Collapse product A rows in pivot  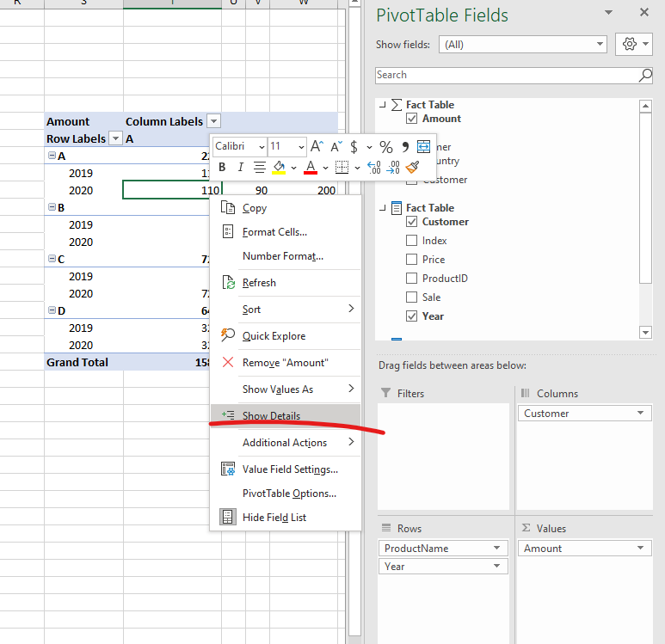[x=52, y=156]
